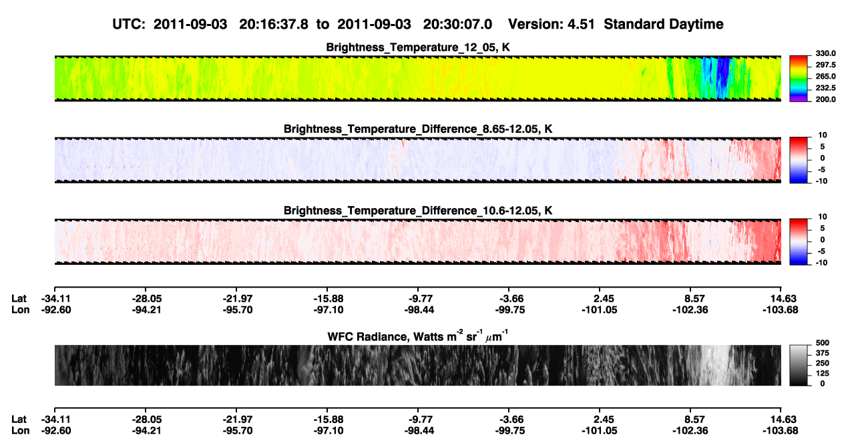Image resolution: width=868 pixels, height=445 pixels.
Task: Click latitude -9.77 on axis under 10.6-12.05 panel
Action: (418, 298)
